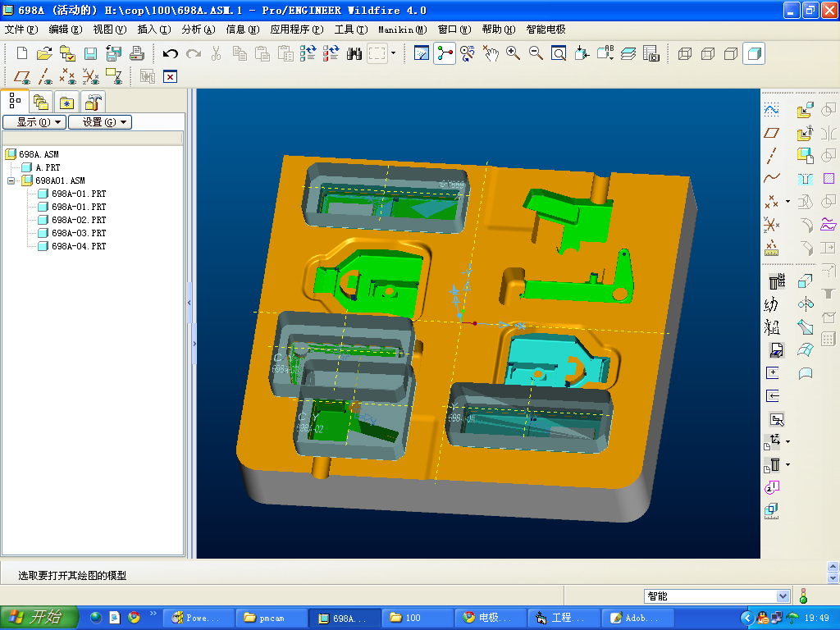Open the 设置(G) dropdown
840x630 pixels.
point(100,122)
